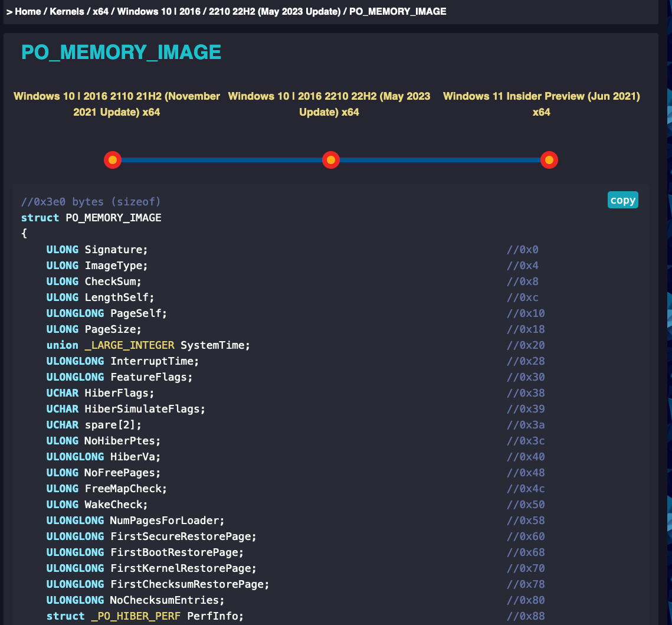
Task: Click the //0x30 offset comment
Action: 526,377
